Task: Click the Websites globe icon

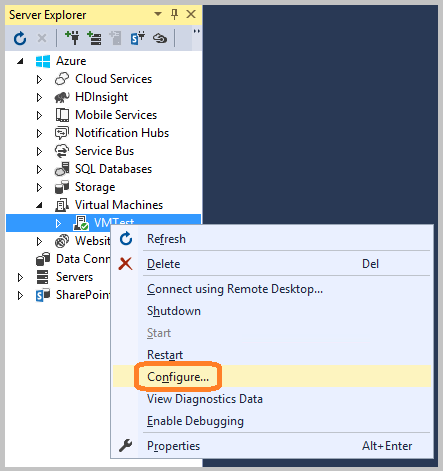Action: pos(62,241)
